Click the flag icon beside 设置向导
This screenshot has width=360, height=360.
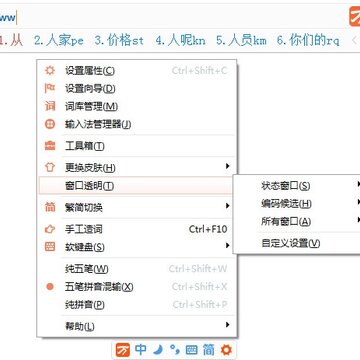50,88
